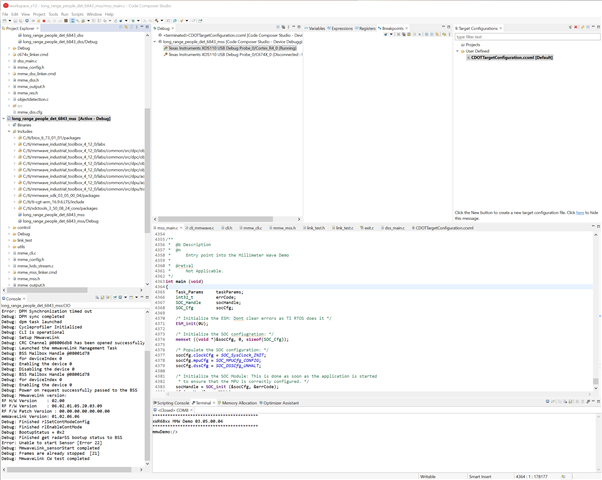Open the Window menu

(x=94, y=14)
